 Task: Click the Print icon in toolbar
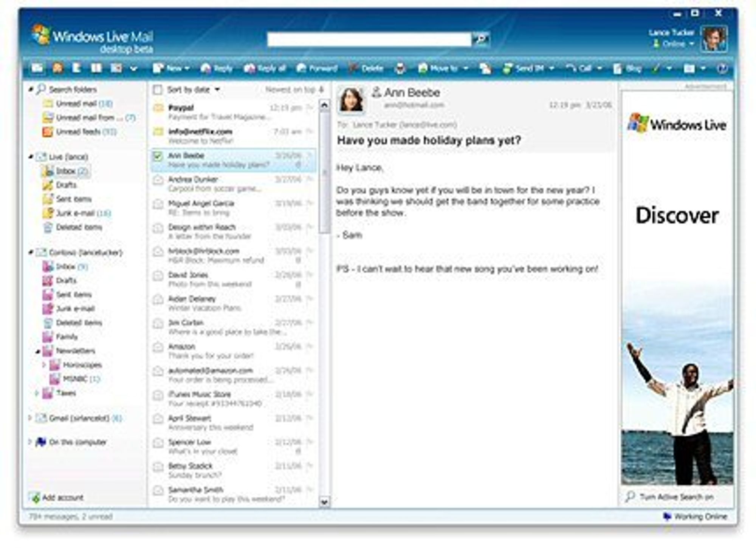(x=400, y=68)
